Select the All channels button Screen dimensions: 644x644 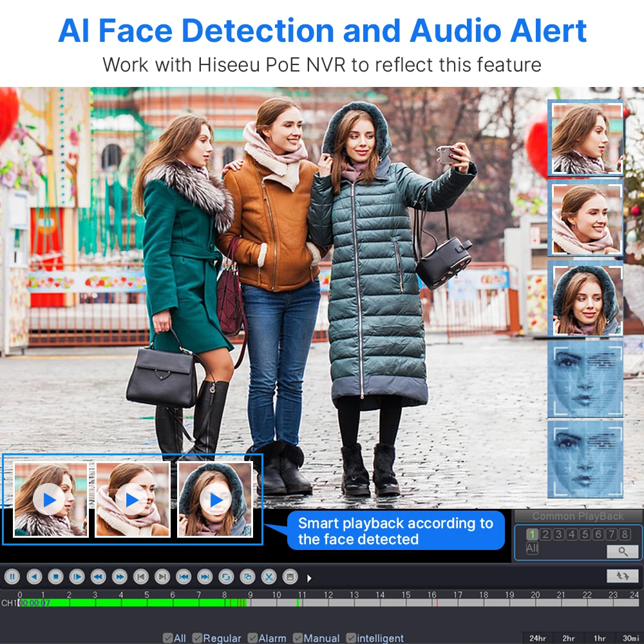click(x=532, y=548)
